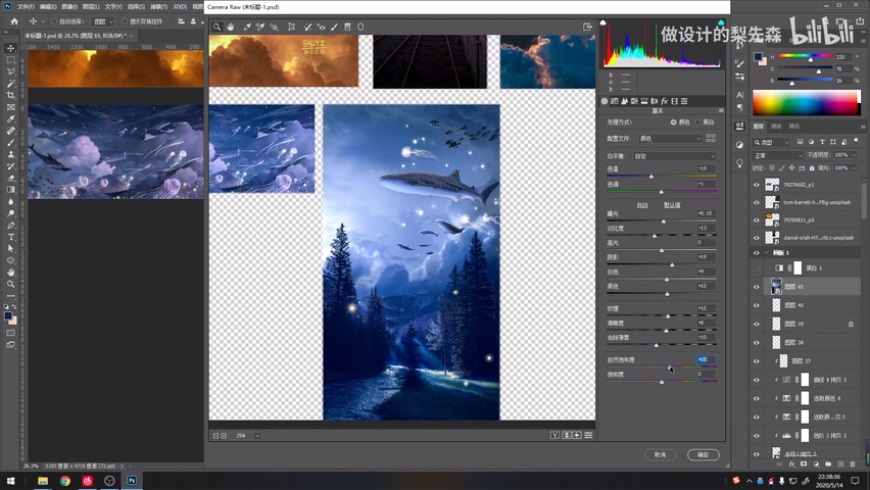Image resolution: width=870 pixels, height=490 pixels.
Task: Open the profile browser grid icon
Action: coord(711,138)
